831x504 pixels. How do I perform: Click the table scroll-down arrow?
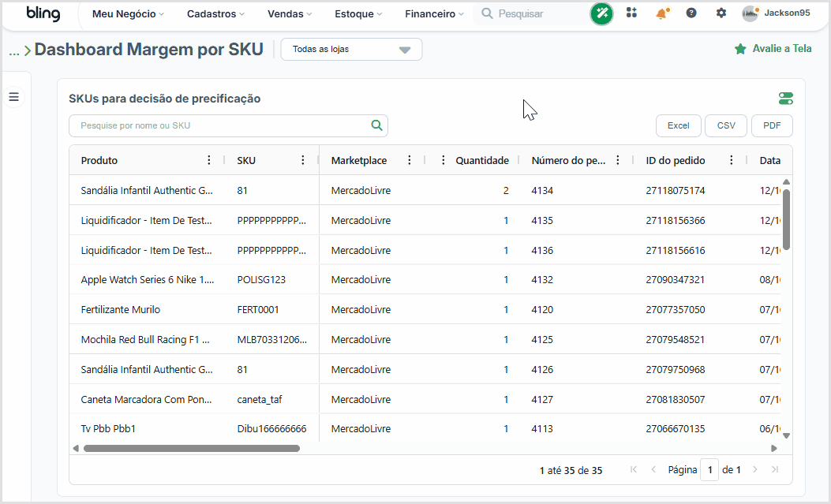787,435
